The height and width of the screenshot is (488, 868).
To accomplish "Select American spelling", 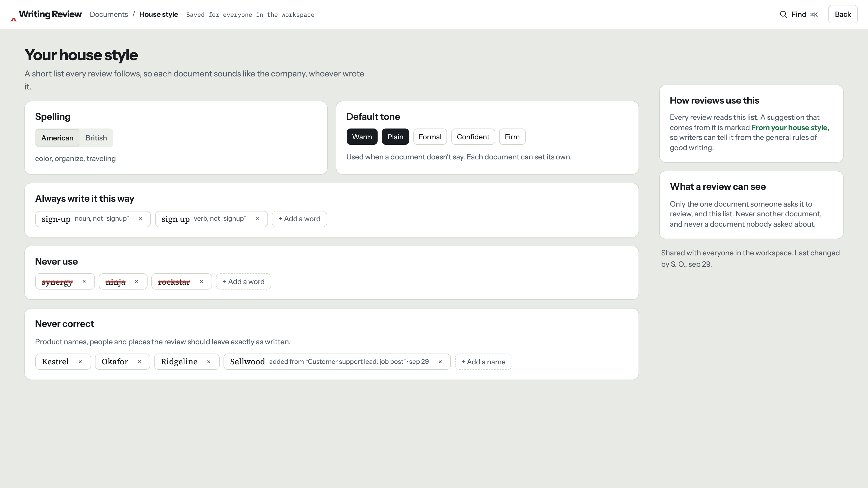I will point(57,138).
